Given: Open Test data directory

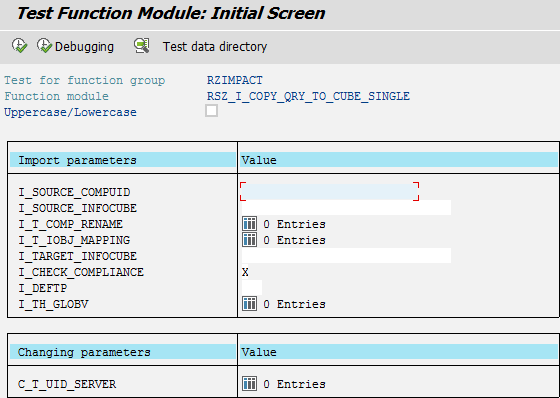Looking at the screenshot, I should [x=215, y=47].
